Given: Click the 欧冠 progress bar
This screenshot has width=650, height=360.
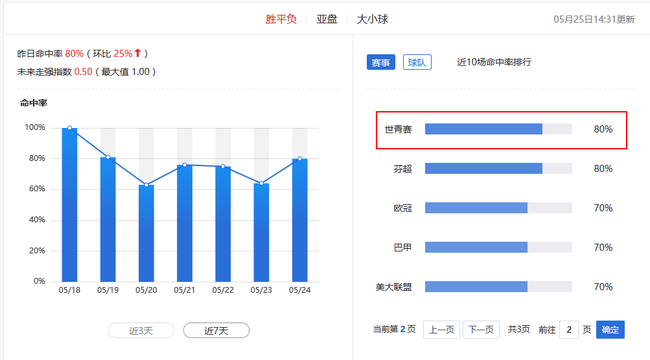Looking at the screenshot, I should point(498,208).
